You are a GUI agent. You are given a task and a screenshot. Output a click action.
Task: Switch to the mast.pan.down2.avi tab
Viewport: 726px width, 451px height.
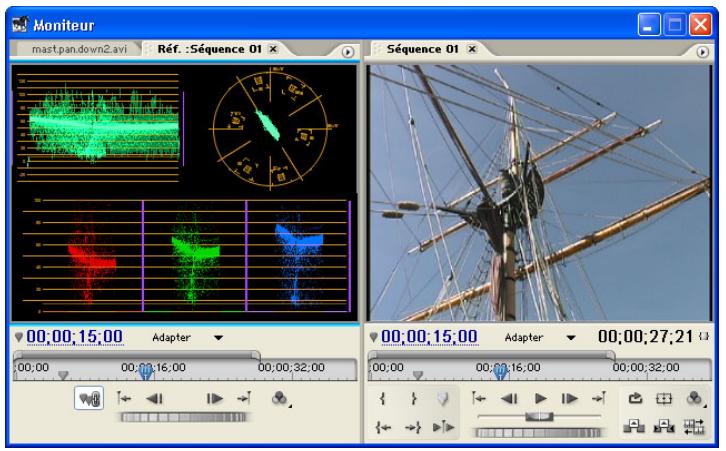(79, 49)
